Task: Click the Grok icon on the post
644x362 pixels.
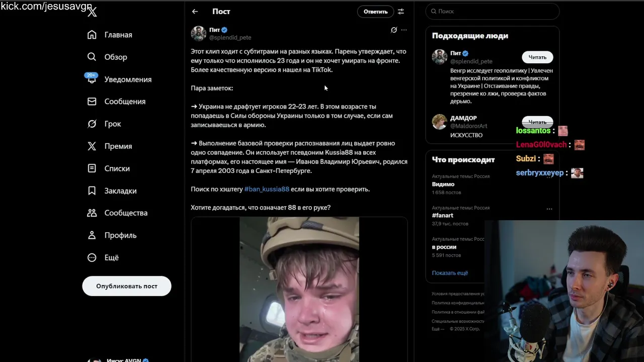Action: coord(394,30)
